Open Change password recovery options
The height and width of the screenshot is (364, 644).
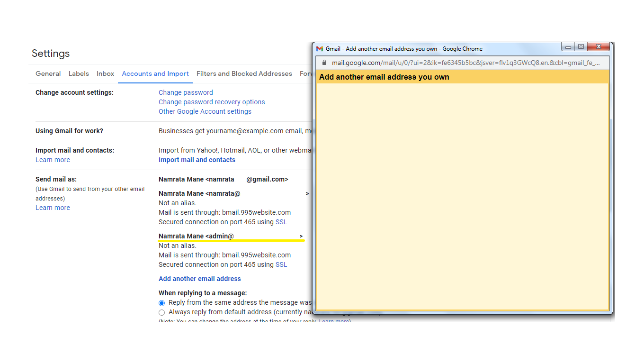tap(212, 102)
